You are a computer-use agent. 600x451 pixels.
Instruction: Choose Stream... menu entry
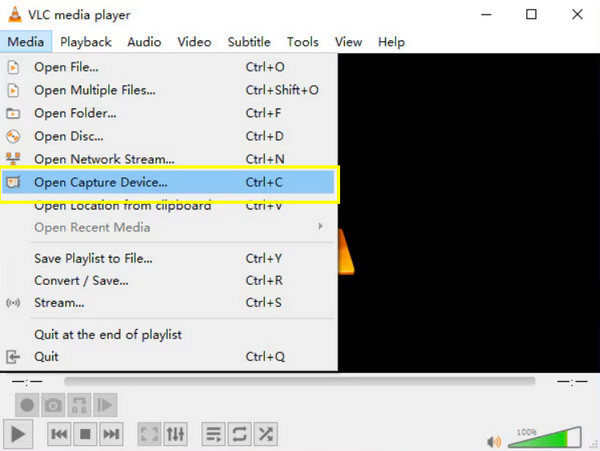(x=168, y=303)
